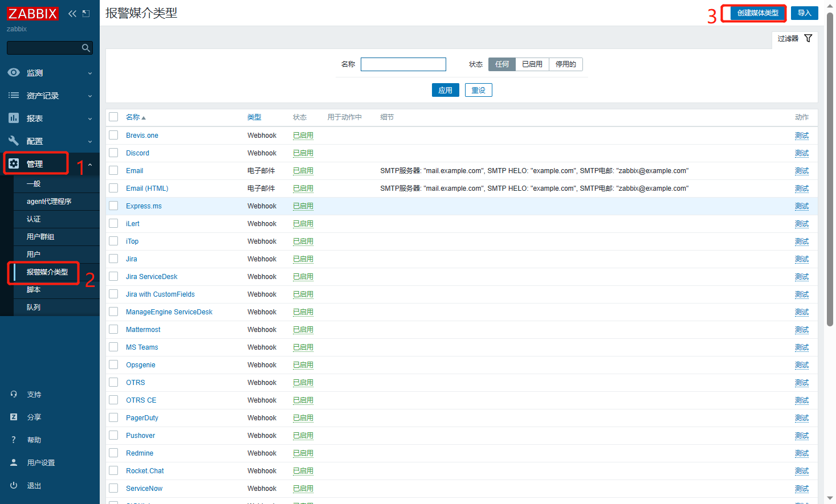Viewport: 836px width, 504px height.
Task: Open the 用户 submenu item
Action: [56, 255]
